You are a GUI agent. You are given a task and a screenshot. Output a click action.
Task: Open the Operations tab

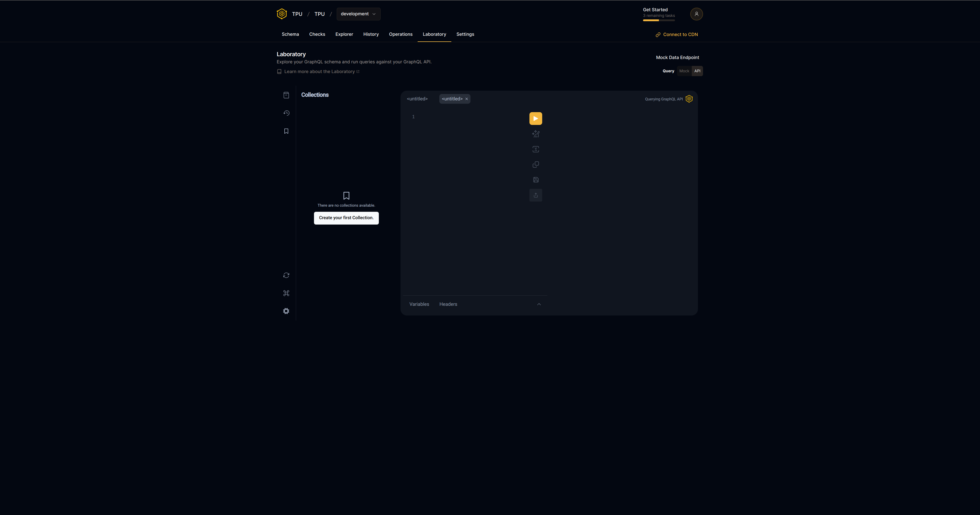pos(401,34)
